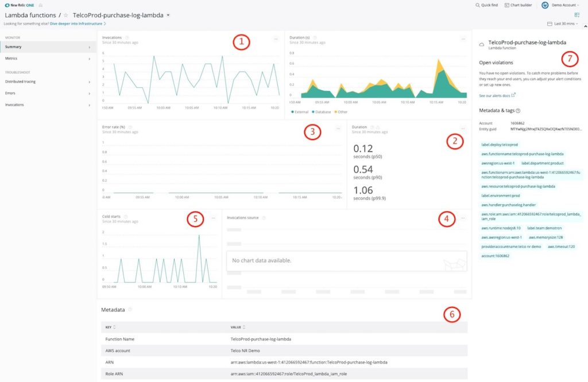Screen dimensions: 588x382
Task: Open the Chart builder
Action: 519,5
